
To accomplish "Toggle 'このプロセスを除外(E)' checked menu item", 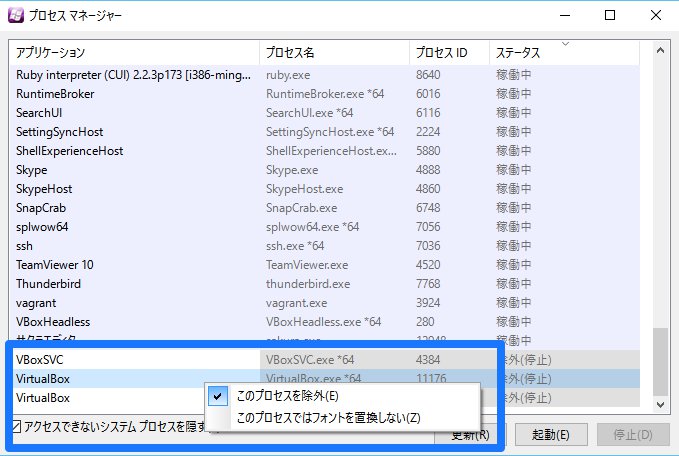I will point(342,396).
